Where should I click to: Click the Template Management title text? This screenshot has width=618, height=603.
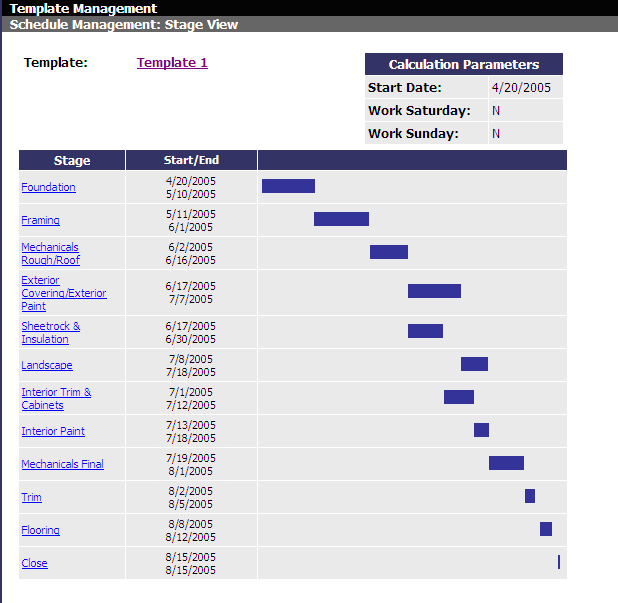pyautogui.click(x=83, y=8)
